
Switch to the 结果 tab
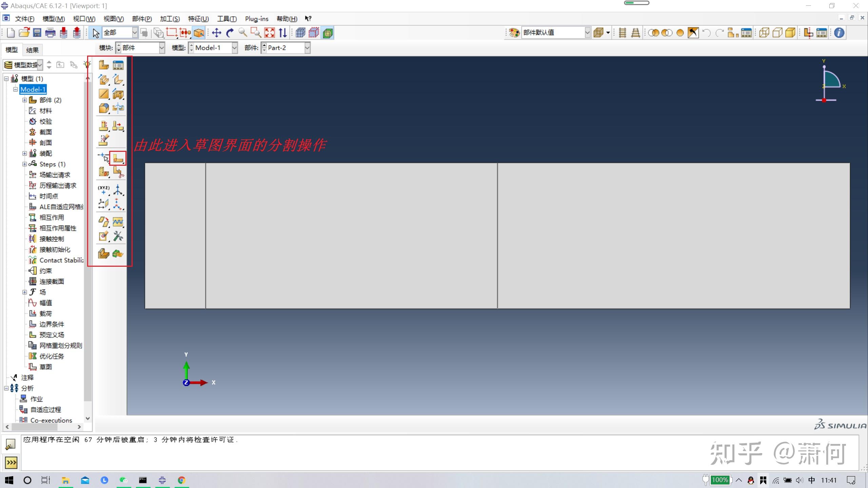[32, 50]
